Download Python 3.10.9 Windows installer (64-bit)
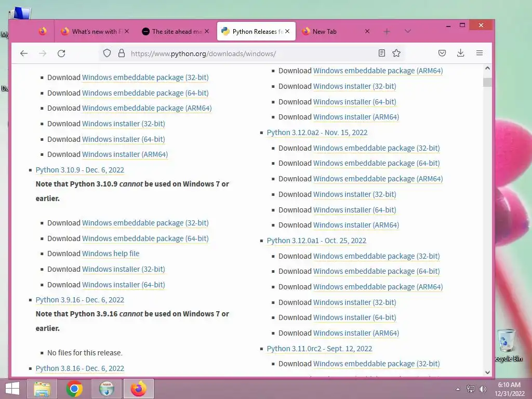Screen dimensions: 532x399 [124, 285]
